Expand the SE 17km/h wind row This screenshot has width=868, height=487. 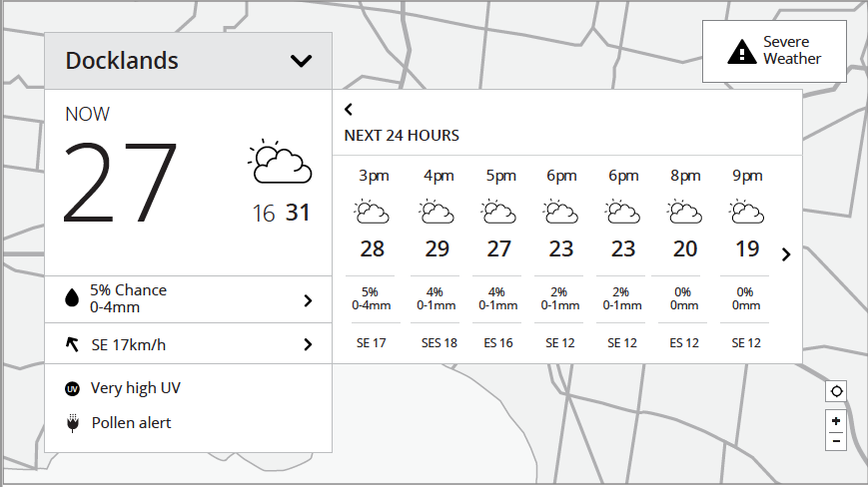(188, 344)
